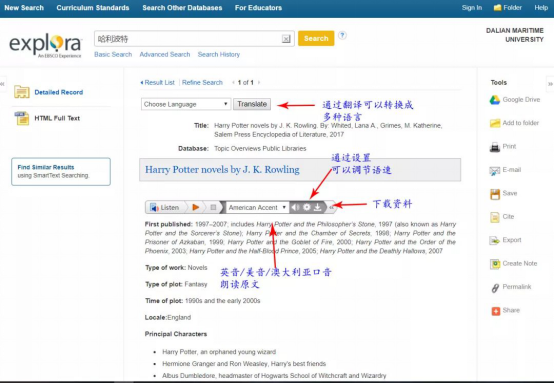
Task: Click the Permalink text label
Action: 517,287
